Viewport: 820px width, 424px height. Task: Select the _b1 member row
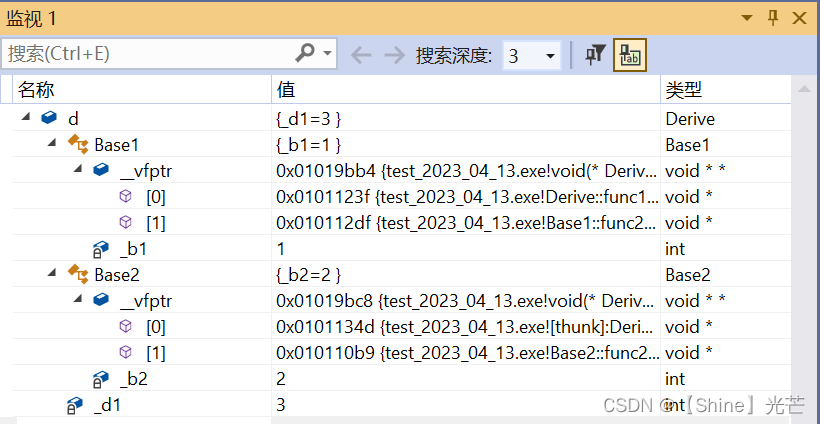[x=133, y=249]
